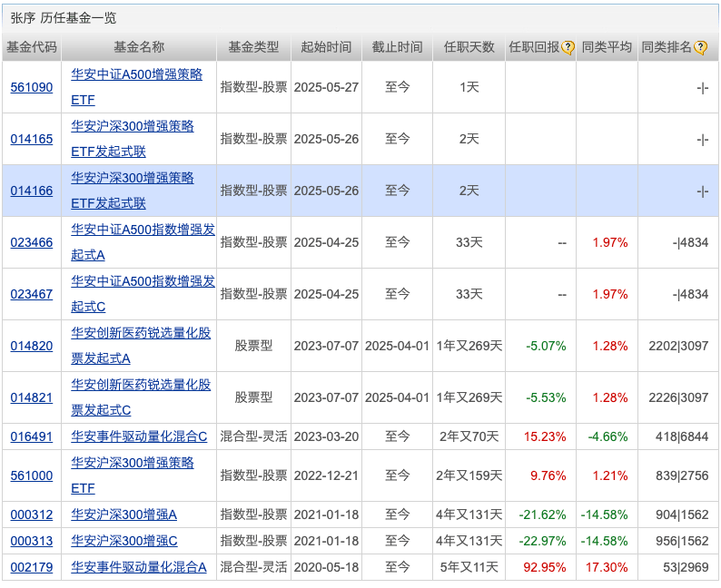Click the -21.62% return value

coord(543,515)
